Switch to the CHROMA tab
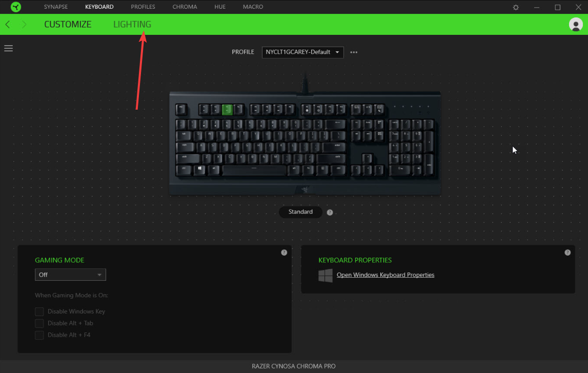Image resolution: width=588 pixels, height=373 pixels. coord(185,7)
